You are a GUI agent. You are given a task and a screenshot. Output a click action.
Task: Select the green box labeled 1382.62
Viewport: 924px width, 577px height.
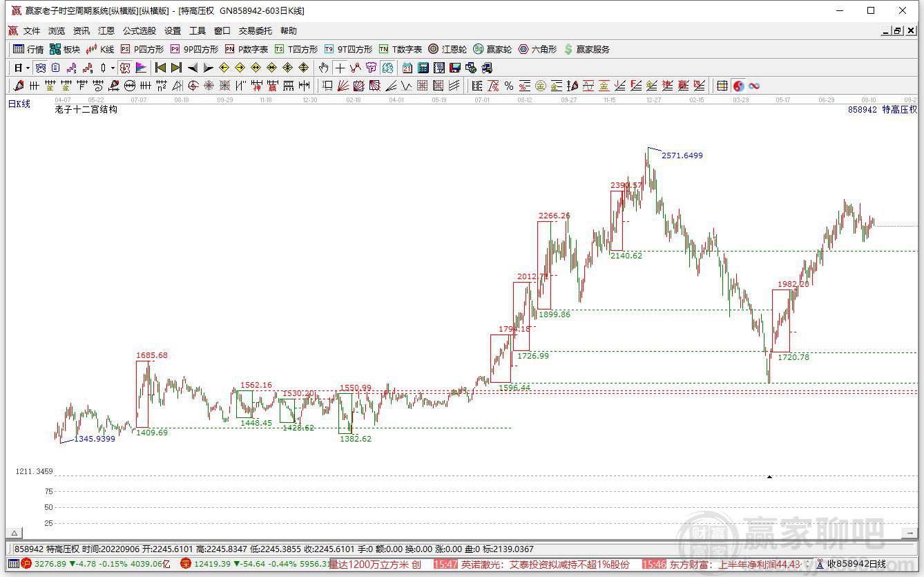tap(345, 413)
